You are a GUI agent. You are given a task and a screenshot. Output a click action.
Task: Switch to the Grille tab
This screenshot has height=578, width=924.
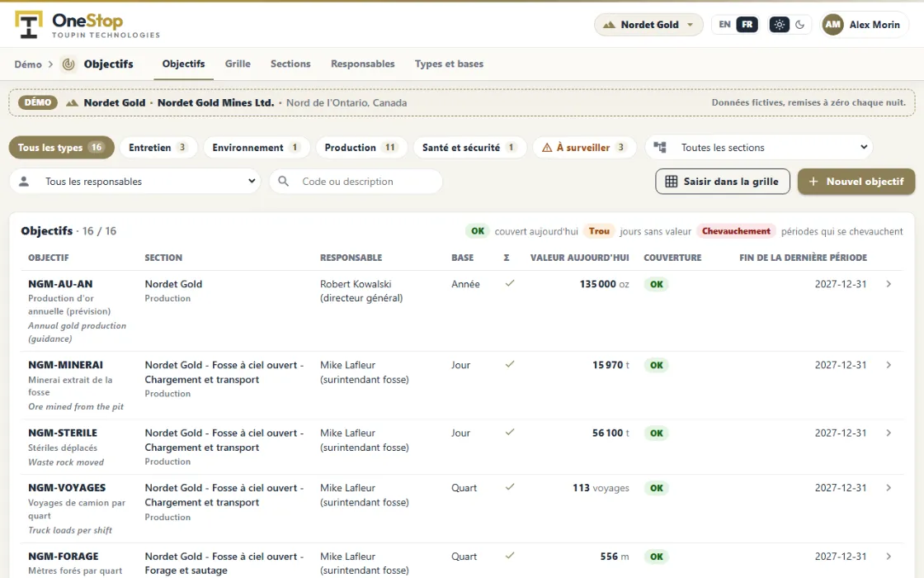pos(238,64)
